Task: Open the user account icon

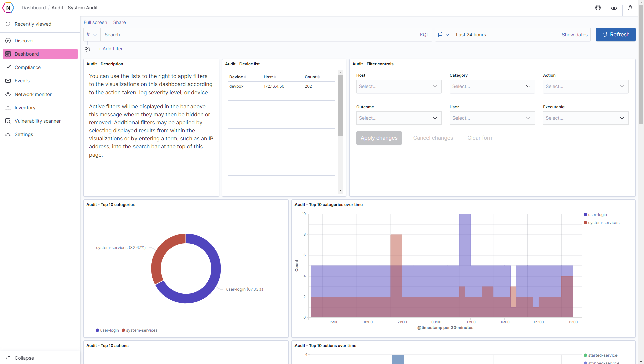Action: [x=630, y=8]
